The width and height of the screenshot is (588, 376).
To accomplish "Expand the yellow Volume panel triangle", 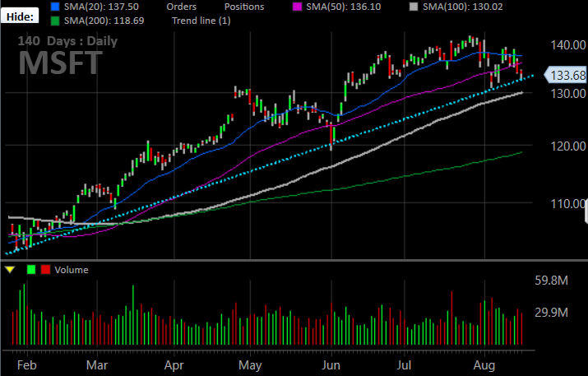I will click(x=10, y=269).
